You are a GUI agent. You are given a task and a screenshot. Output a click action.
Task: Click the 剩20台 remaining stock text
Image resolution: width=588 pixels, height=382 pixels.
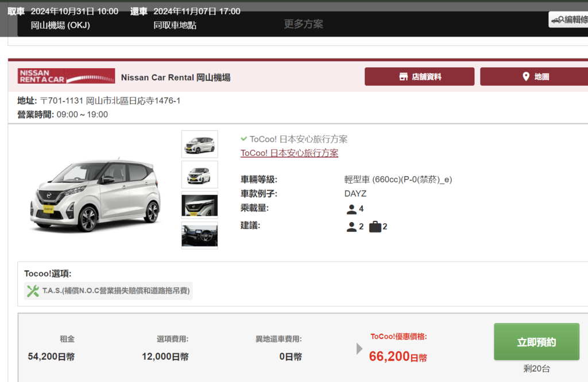point(536,368)
